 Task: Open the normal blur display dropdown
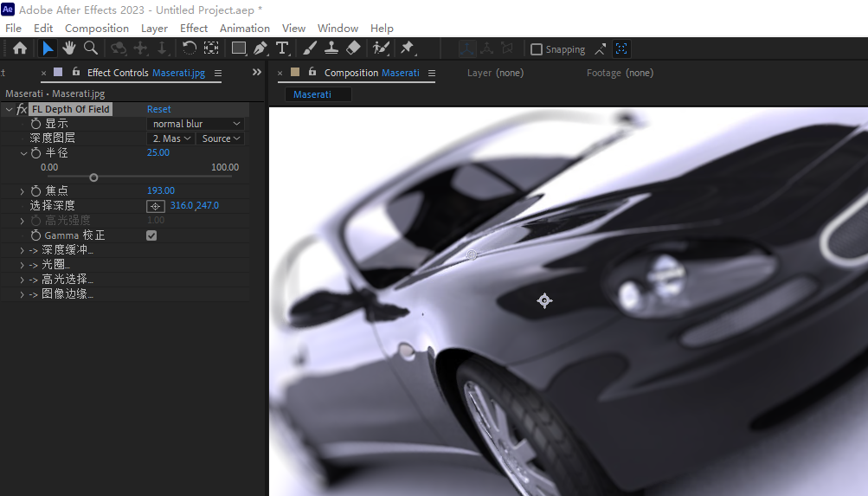pyautogui.click(x=196, y=124)
